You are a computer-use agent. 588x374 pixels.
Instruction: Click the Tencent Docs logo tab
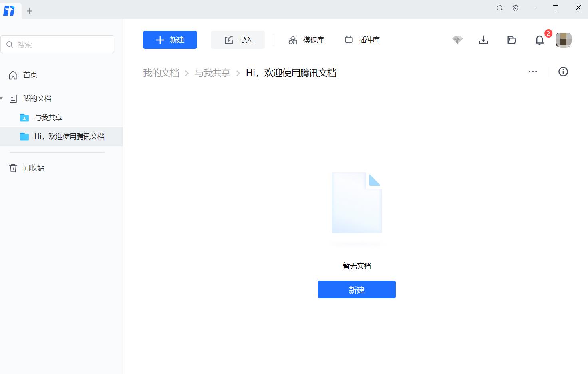tap(9, 11)
